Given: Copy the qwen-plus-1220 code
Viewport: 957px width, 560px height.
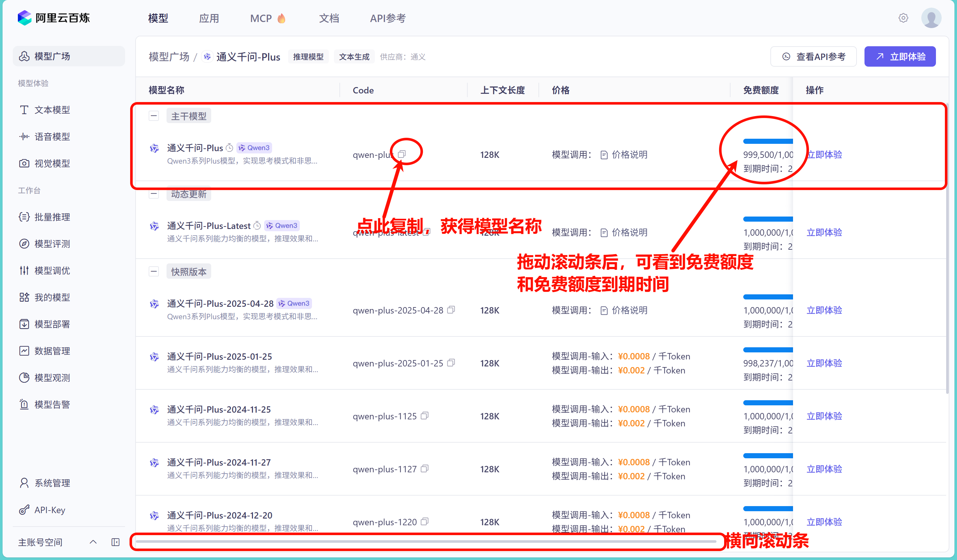Looking at the screenshot, I should click(x=425, y=522).
